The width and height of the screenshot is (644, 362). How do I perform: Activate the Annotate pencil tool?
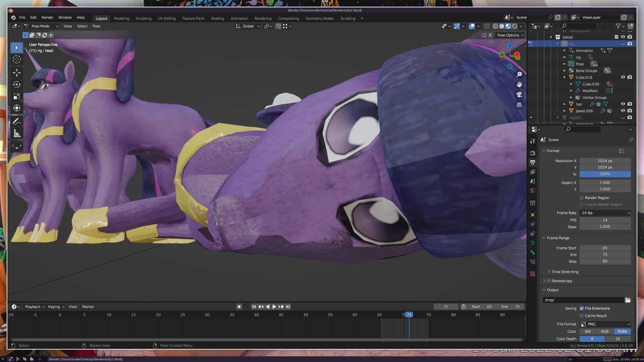pos(16,122)
